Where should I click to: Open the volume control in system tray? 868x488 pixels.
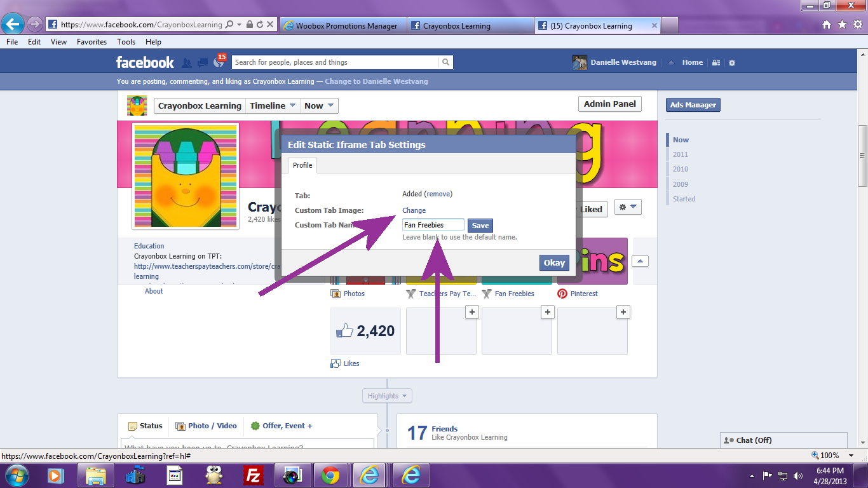click(799, 475)
